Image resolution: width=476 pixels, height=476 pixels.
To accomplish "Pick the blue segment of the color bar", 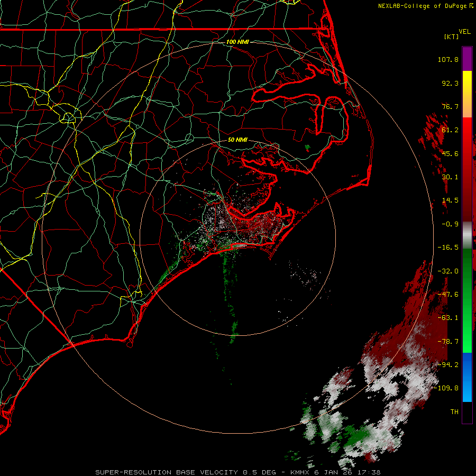I will click(x=467, y=377).
